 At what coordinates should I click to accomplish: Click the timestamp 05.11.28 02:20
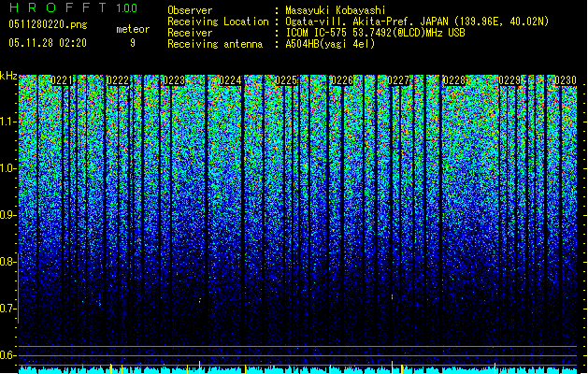click(48, 43)
